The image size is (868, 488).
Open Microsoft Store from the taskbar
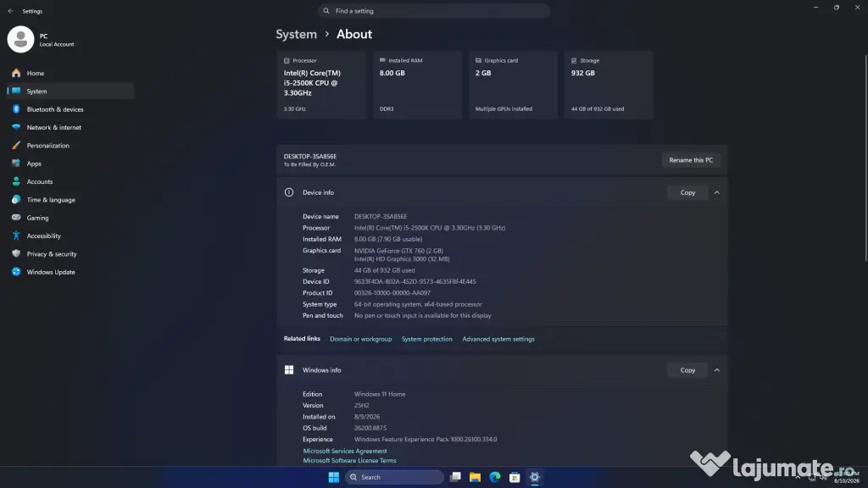tap(515, 477)
